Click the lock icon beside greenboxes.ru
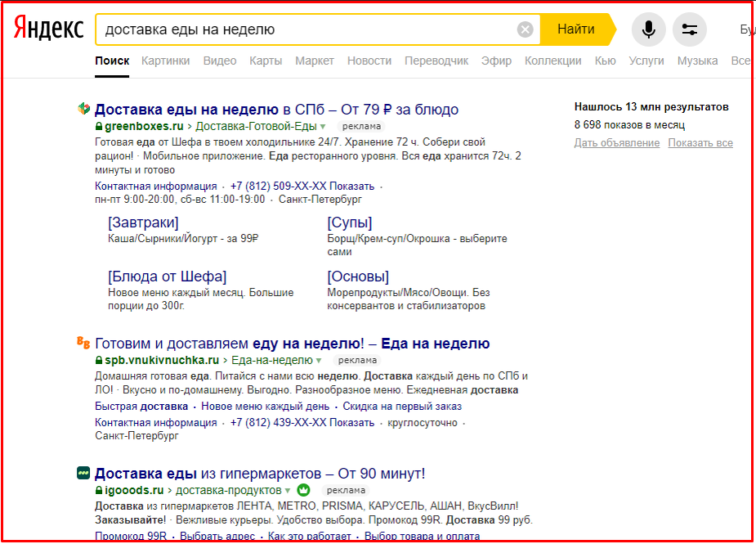Image resolution: width=756 pixels, height=544 pixels. 99,127
